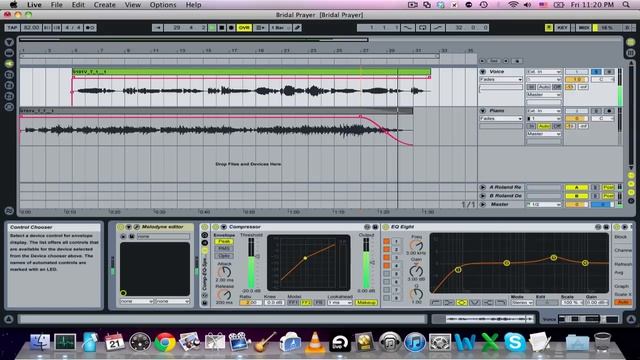Viewport: 640px width, 360px height.
Task: Open the Options menu
Action: coord(163,5)
